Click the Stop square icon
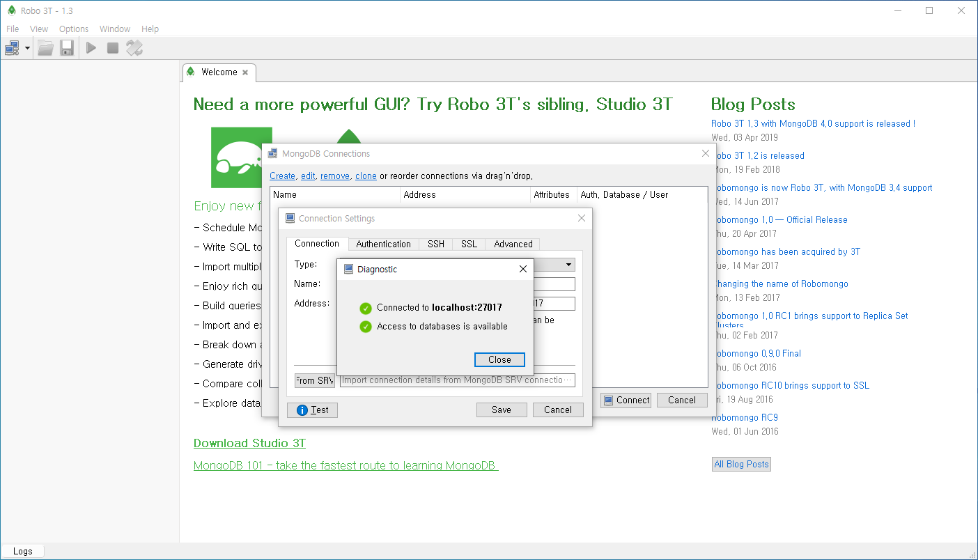Viewport: 978px width, 560px height. [x=113, y=48]
